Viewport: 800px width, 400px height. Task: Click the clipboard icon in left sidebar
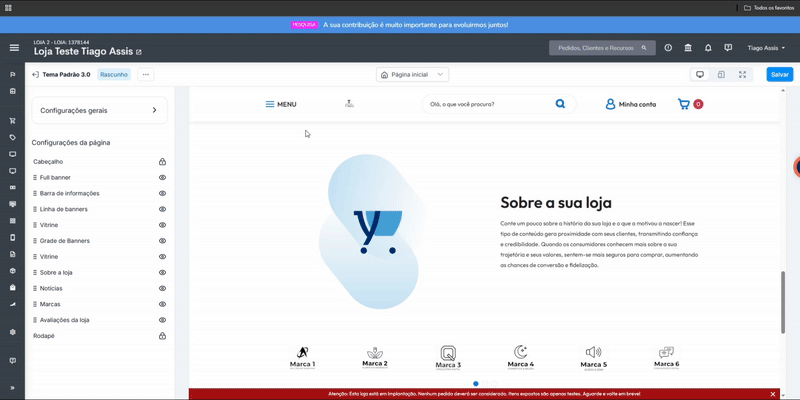(13, 91)
